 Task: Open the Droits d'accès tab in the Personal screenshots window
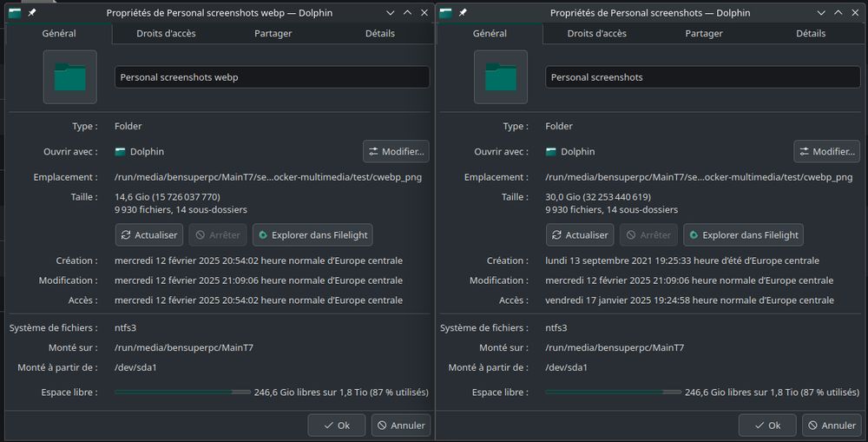click(597, 33)
